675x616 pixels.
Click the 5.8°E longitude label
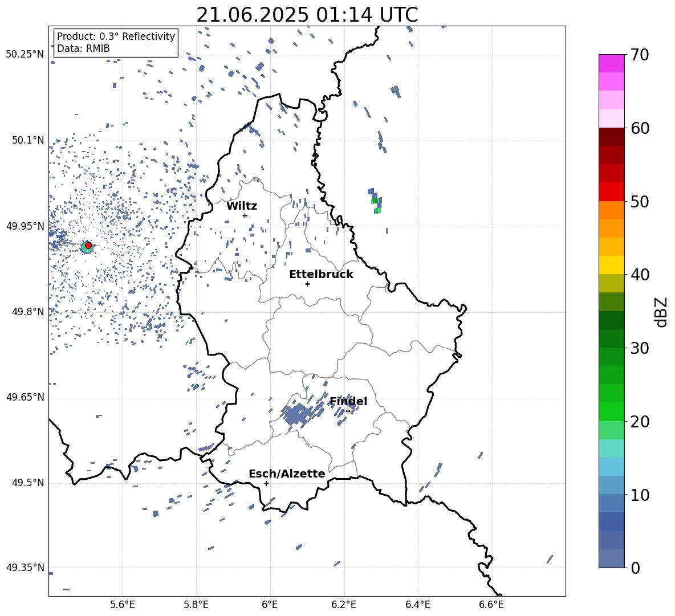pos(196,605)
